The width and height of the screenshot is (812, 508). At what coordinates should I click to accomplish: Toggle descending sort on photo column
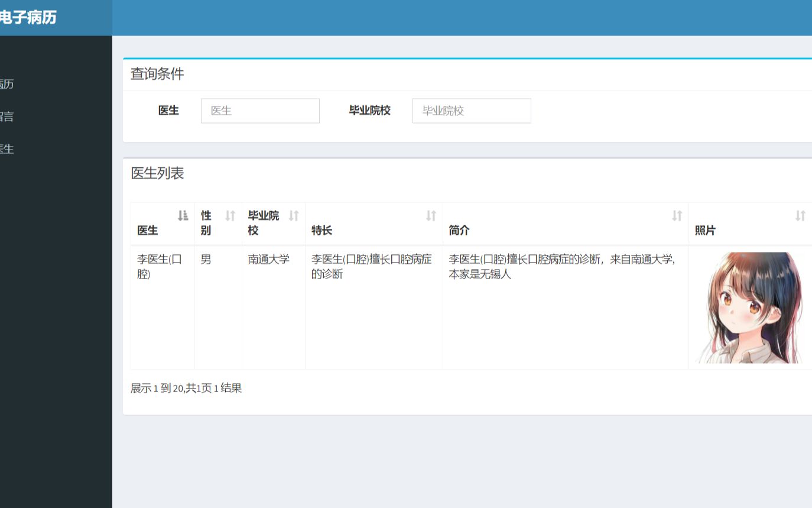(800, 215)
